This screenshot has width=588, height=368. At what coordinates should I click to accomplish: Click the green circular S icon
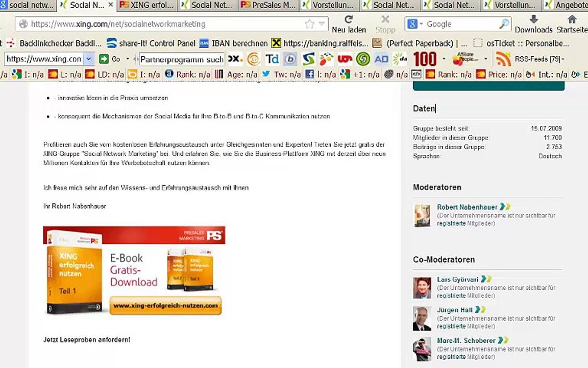coord(363,59)
